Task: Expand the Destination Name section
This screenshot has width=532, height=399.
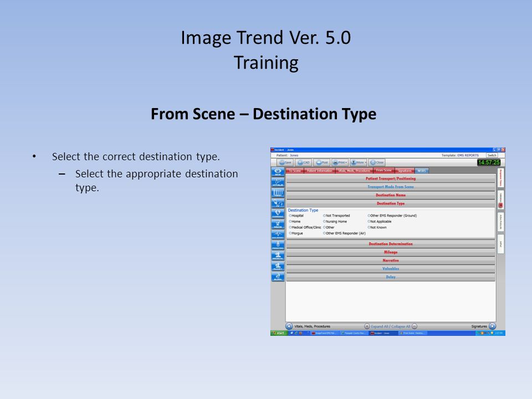Action: pos(391,195)
